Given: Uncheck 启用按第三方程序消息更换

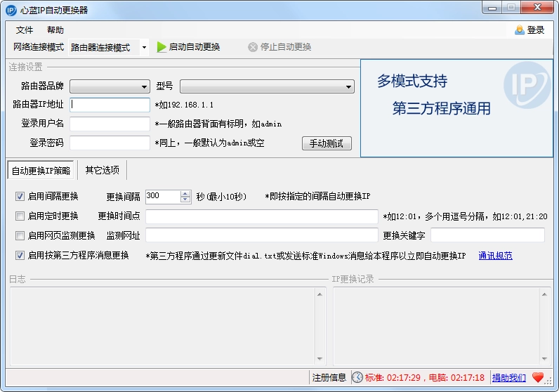Looking at the screenshot, I should (20, 255).
